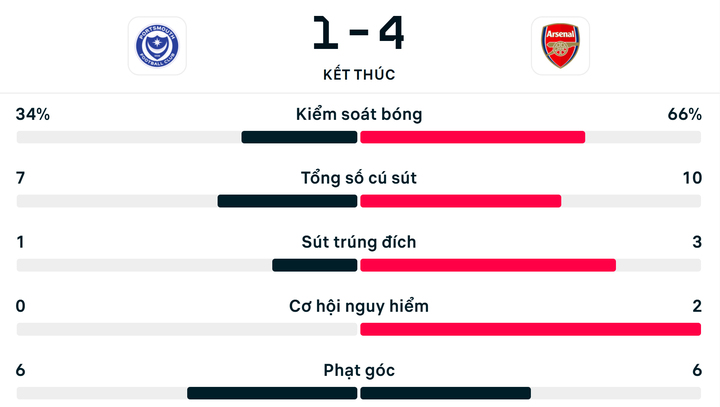Viewport: 720px width, 407px height.
Task: Click Arsenal's red possession bar
Action: 472,137
